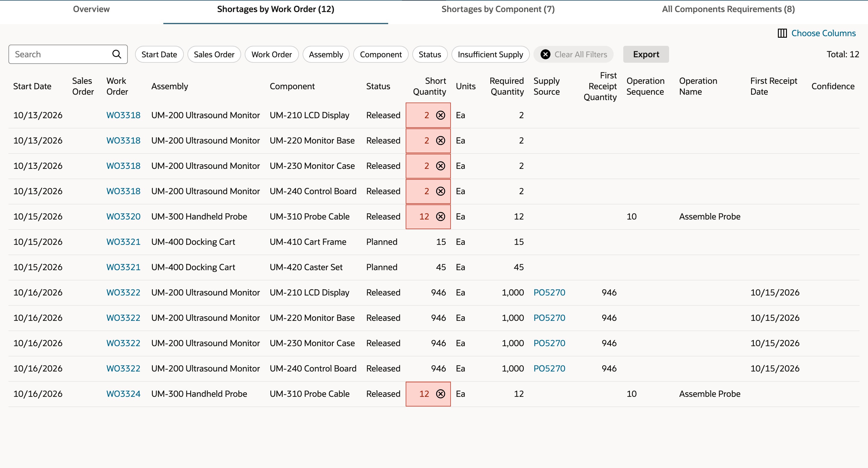Screen dimensions: 868x468
Task: Click the Short Quantity column header
Action: tap(429, 86)
